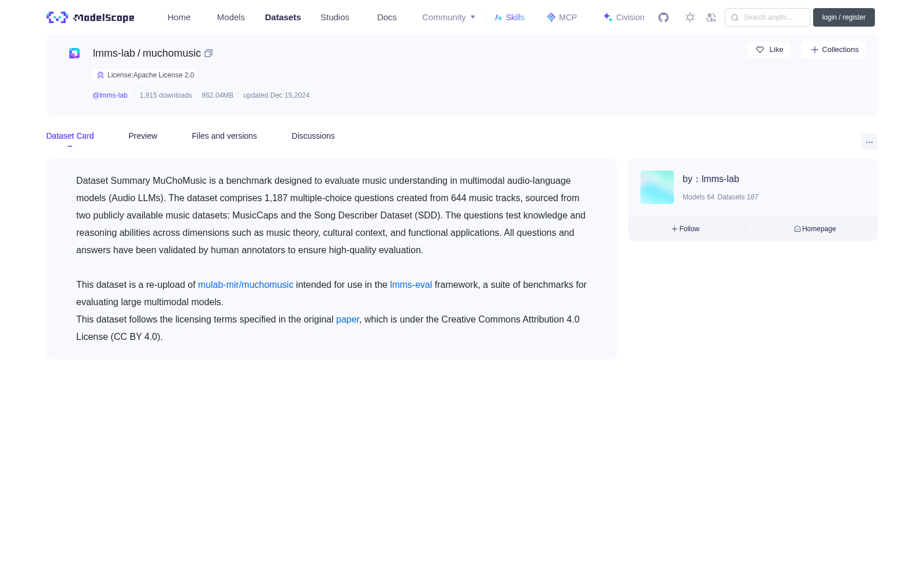Open the lmms-eval framework link
924x578 pixels.
411,285
